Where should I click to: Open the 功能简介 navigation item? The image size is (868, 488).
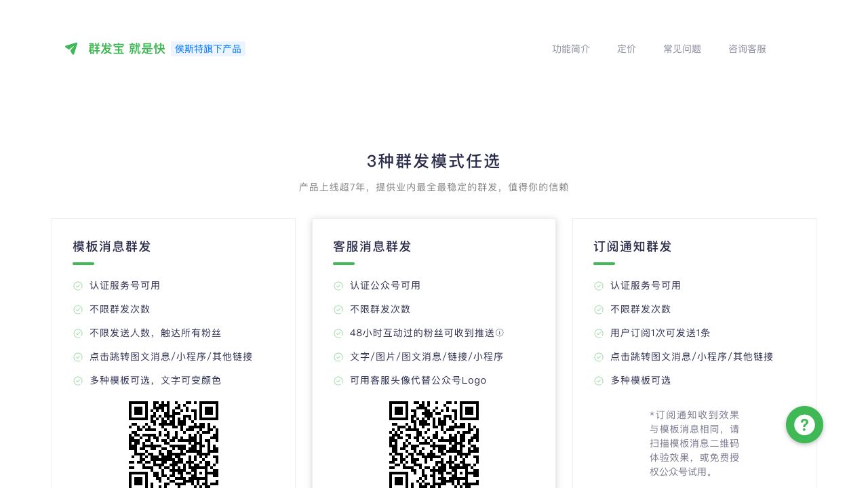click(x=570, y=49)
